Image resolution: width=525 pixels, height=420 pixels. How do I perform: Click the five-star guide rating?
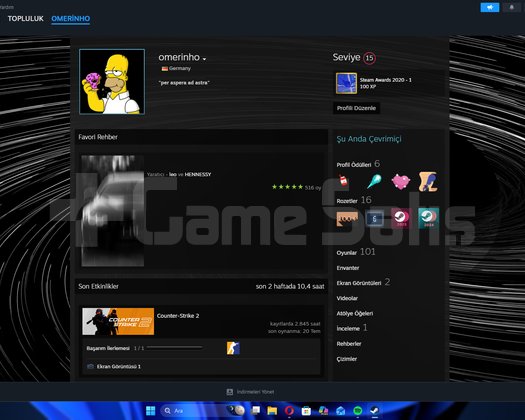point(287,187)
